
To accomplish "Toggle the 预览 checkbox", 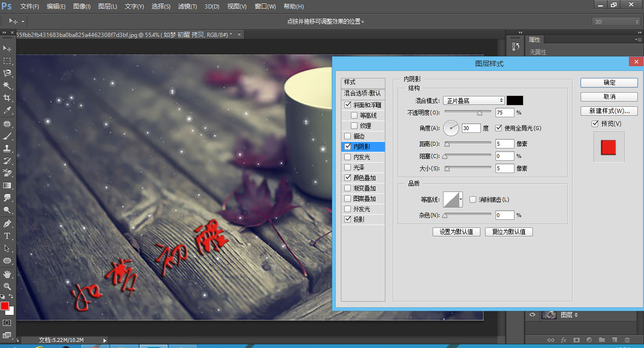I will [x=595, y=123].
